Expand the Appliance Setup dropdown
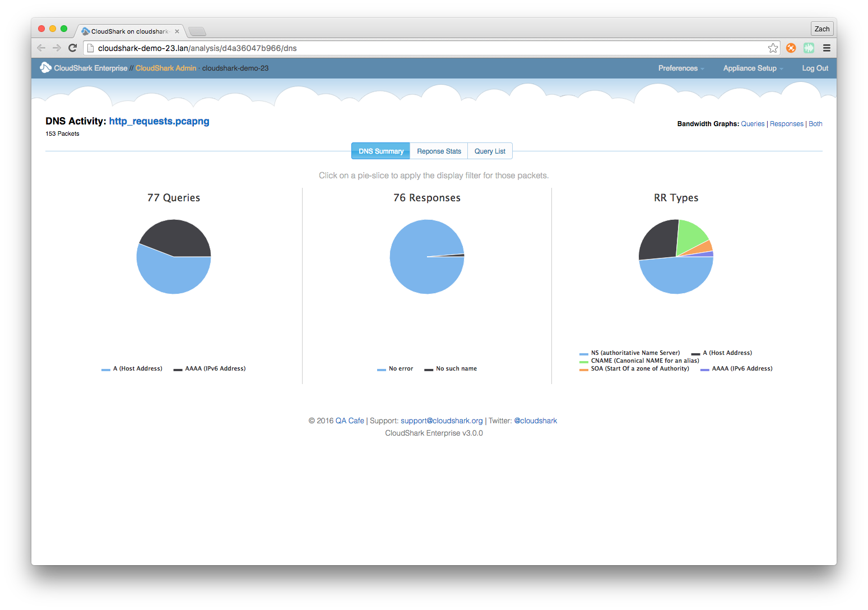Screen dimensions: 868x610 (x=753, y=68)
